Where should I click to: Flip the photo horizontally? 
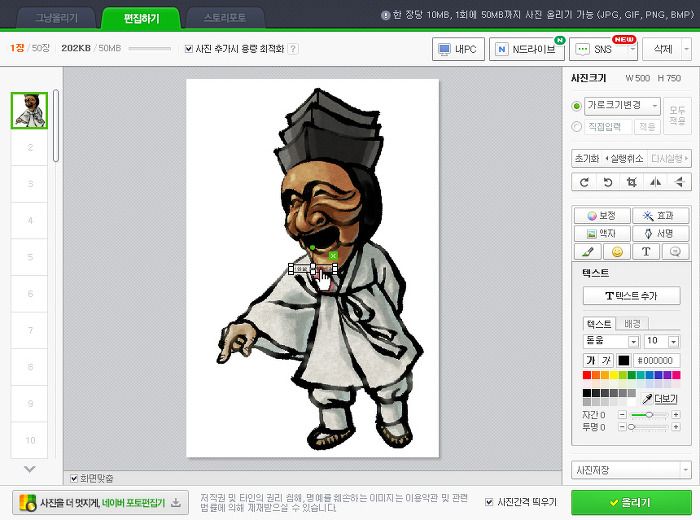(x=655, y=182)
